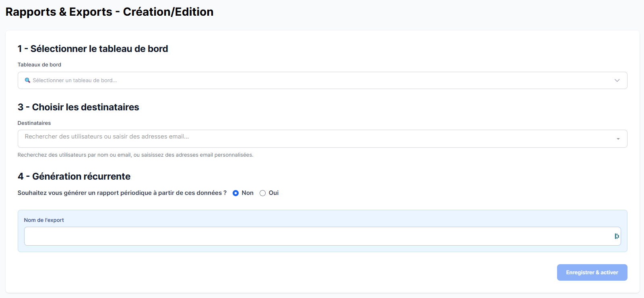Open the Destinataires dropdown caret arrow
The image size is (644, 298).
(618, 139)
